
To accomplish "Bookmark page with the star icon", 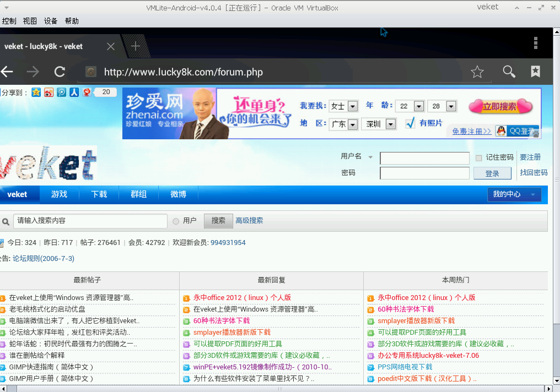I will [477, 72].
